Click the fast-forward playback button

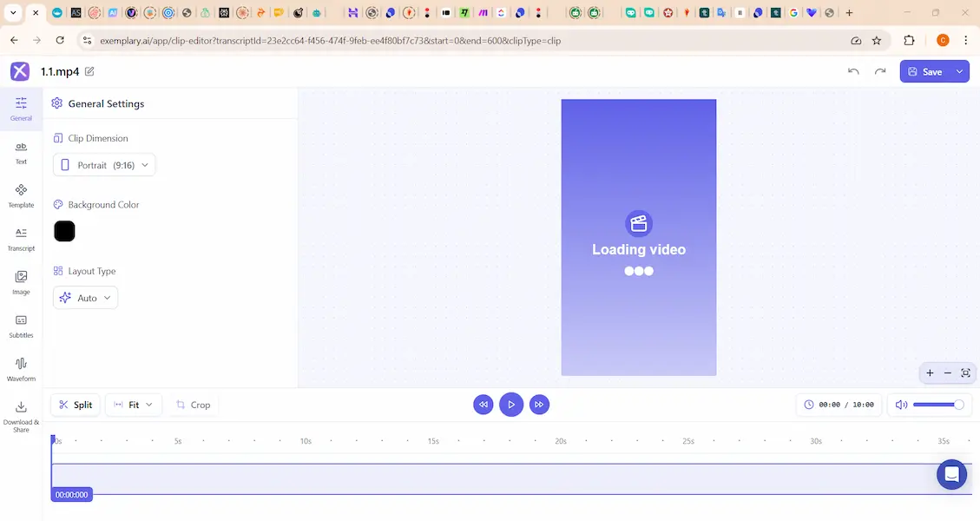pos(539,405)
